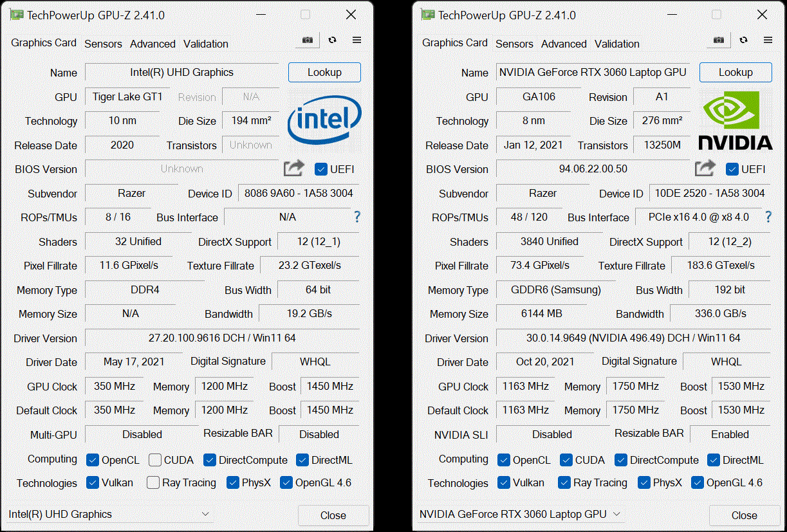787x532 pixels.
Task: Click the Name field showing NVIDIA GeForce RTX 3060
Action: (x=593, y=72)
